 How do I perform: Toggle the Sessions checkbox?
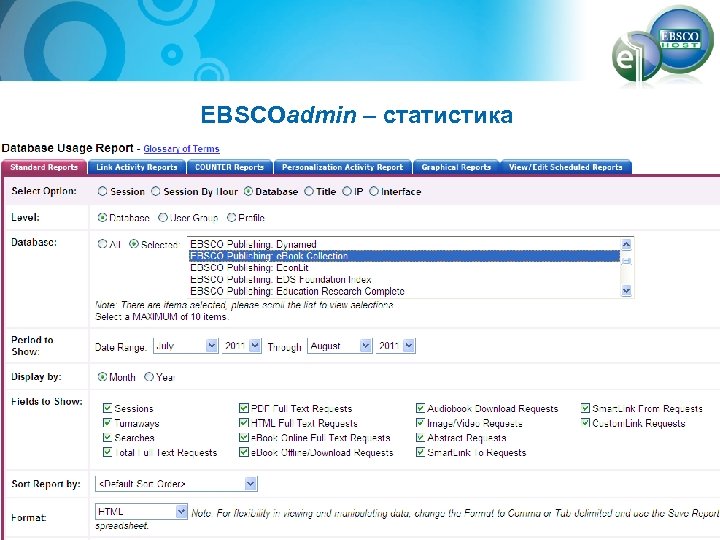pos(107,408)
